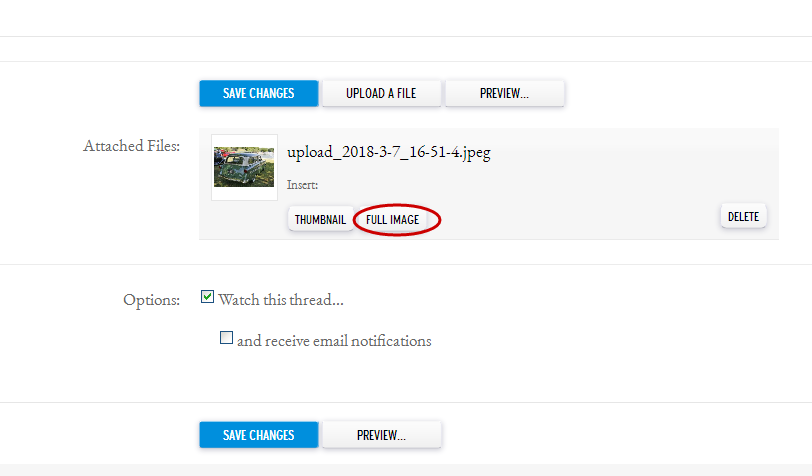Click the top Save Changes button
Screen dimensions: 812x476
[258, 93]
